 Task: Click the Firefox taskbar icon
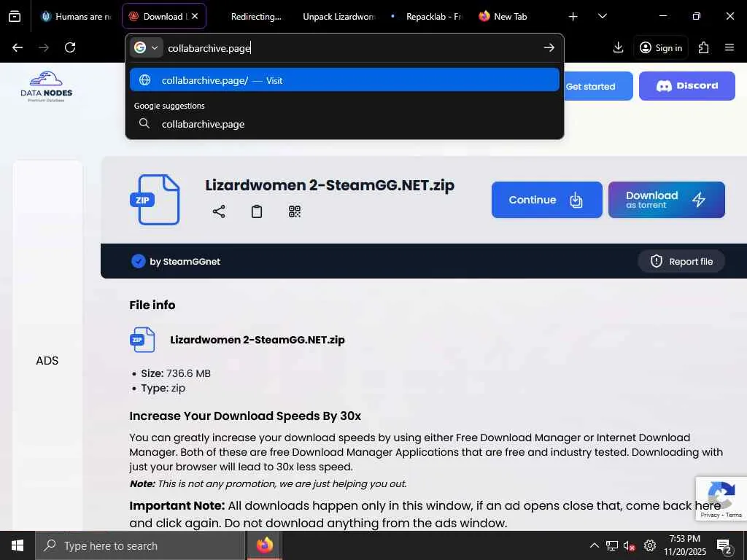(264, 545)
